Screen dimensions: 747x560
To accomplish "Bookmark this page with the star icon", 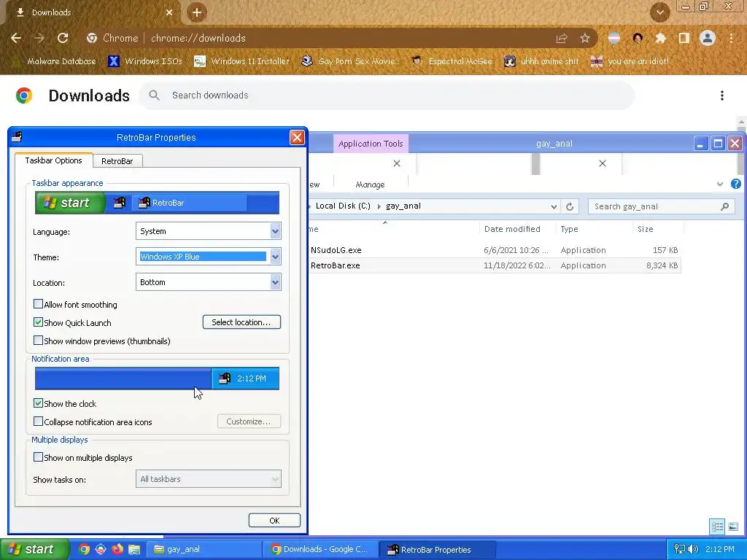I will 584,38.
